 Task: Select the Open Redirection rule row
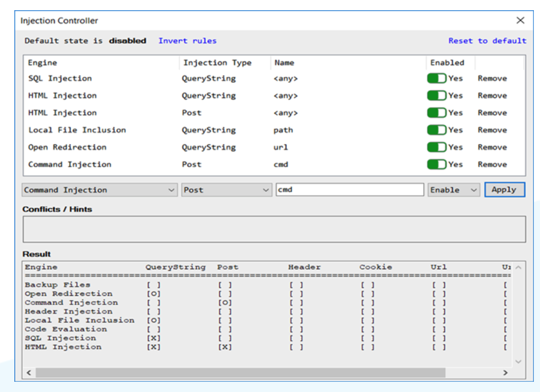[274, 147]
